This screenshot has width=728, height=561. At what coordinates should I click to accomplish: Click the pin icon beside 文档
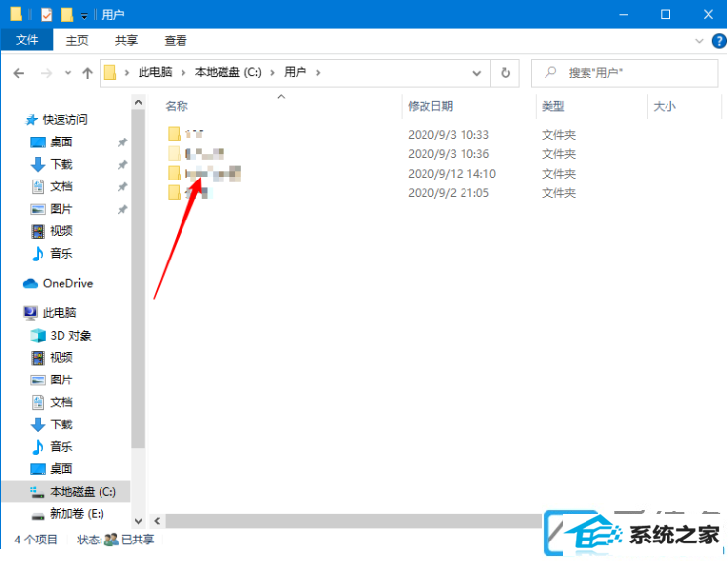click(x=122, y=186)
